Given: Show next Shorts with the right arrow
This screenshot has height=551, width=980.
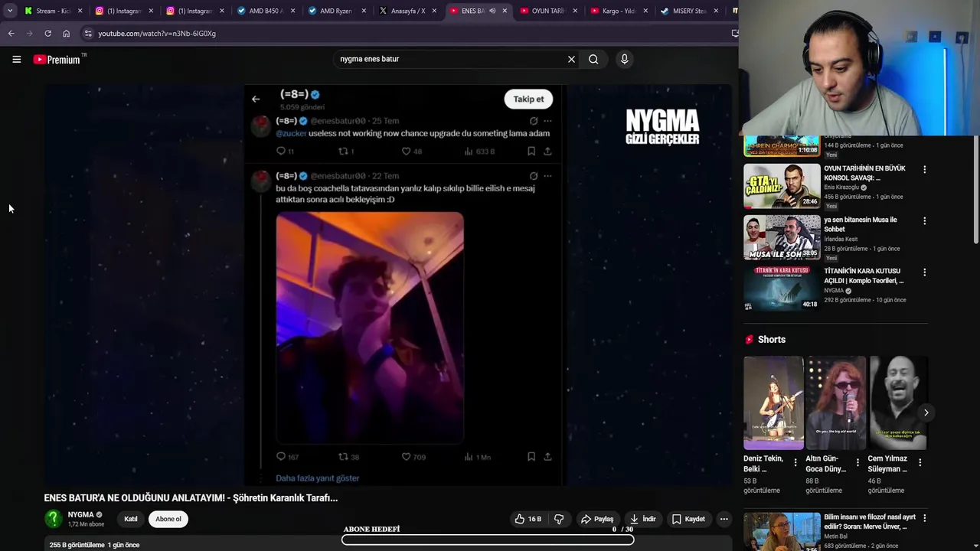Looking at the screenshot, I should 926,412.
